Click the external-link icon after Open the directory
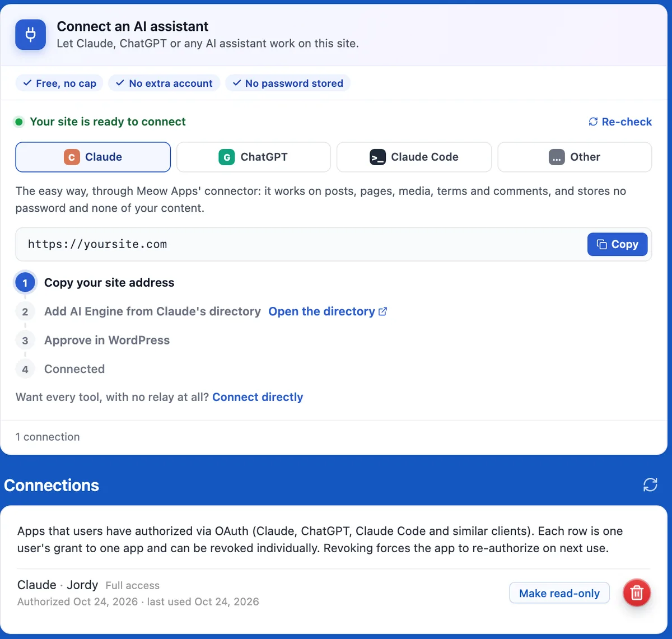The width and height of the screenshot is (672, 639). click(x=383, y=311)
